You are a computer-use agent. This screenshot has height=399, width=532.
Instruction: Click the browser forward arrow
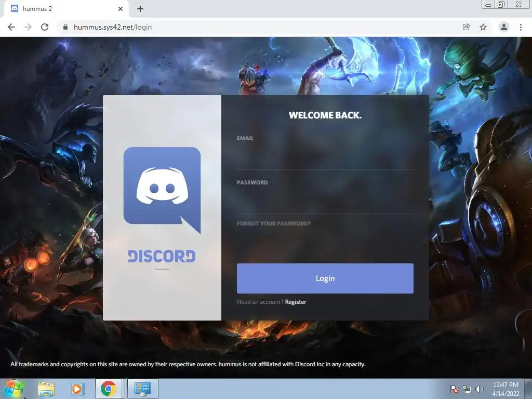(x=28, y=27)
